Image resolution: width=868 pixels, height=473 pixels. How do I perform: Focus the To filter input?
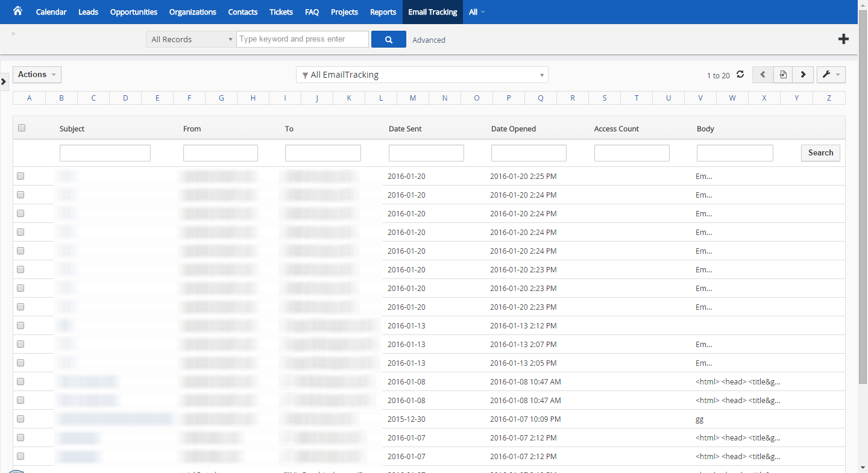(323, 153)
